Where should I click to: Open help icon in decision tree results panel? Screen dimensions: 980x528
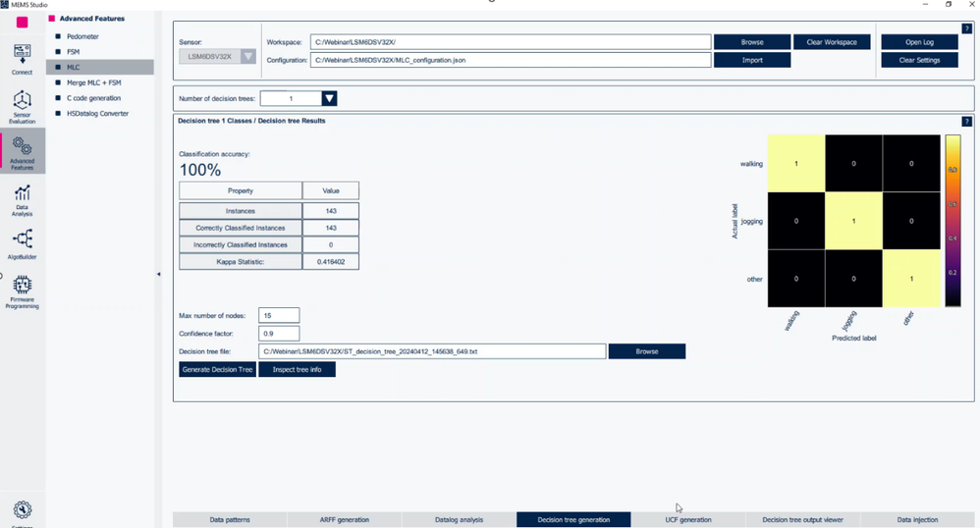[967, 122]
